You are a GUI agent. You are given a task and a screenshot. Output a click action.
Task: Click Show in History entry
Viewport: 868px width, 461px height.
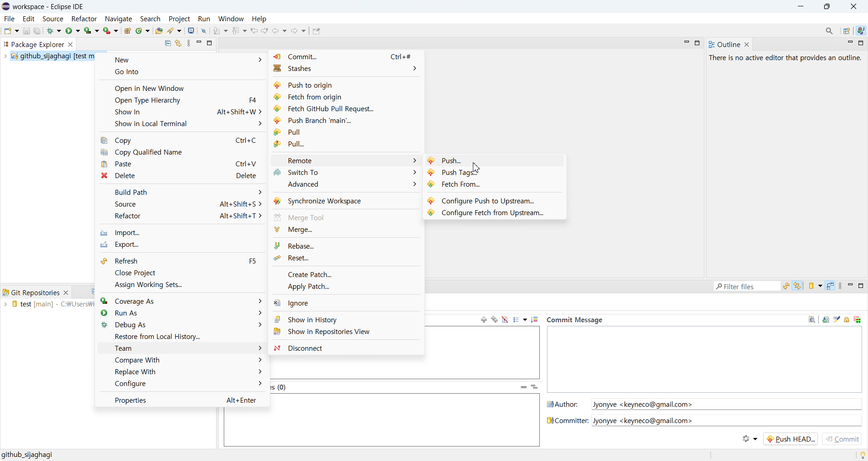coord(346,320)
